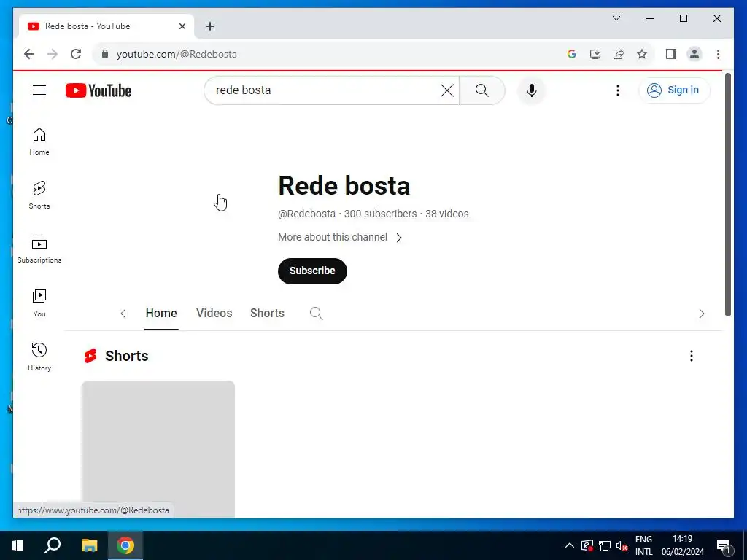Go to Home in the left sidebar
The width and height of the screenshot is (747, 560).
39,141
